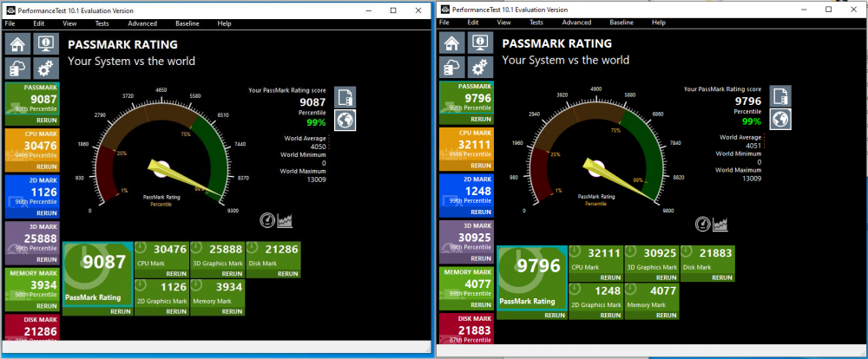The height and width of the screenshot is (359, 868).
Task: Select the DISK MARK 21286 sidebar tile
Action: click(x=32, y=327)
